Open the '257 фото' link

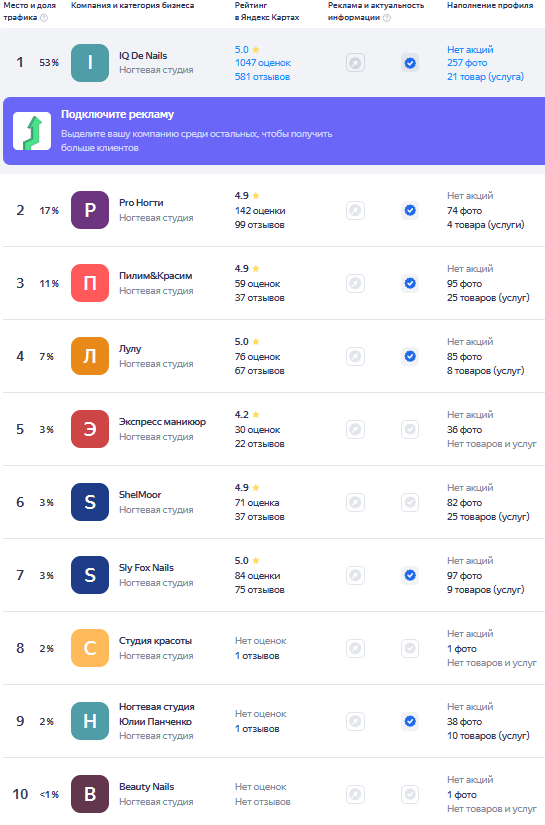(x=467, y=63)
